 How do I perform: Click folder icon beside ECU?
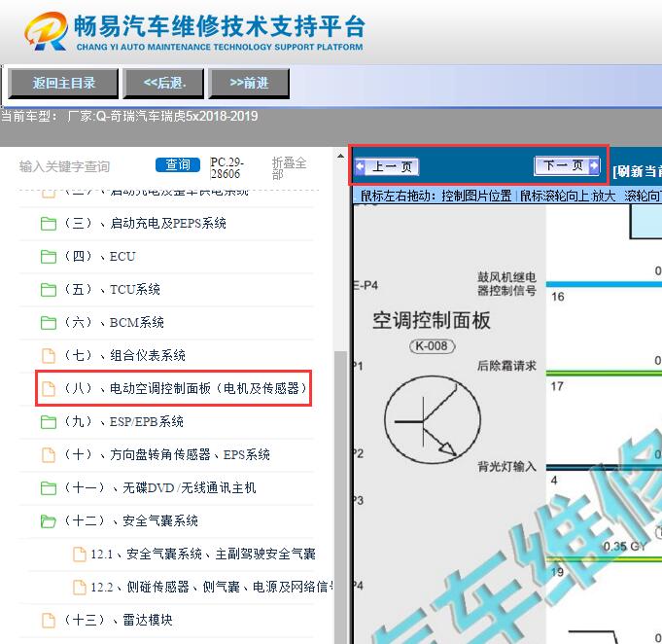[49, 257]
